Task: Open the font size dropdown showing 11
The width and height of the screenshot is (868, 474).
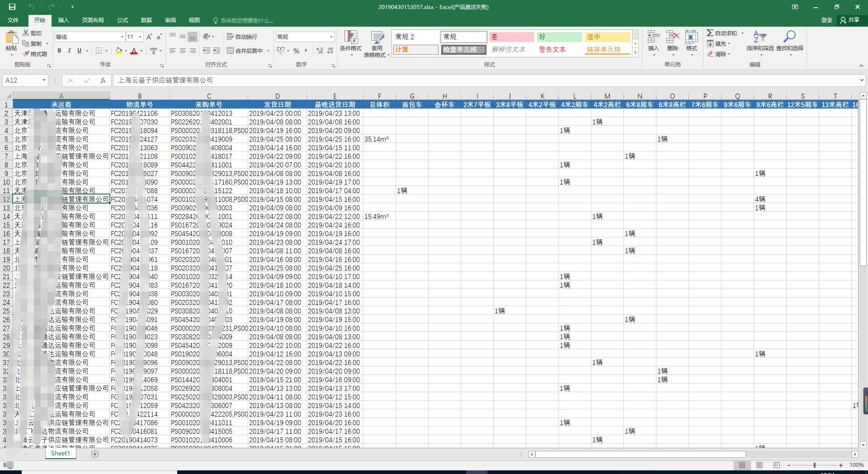Action: pyautogui.click(x=141, y=37)
